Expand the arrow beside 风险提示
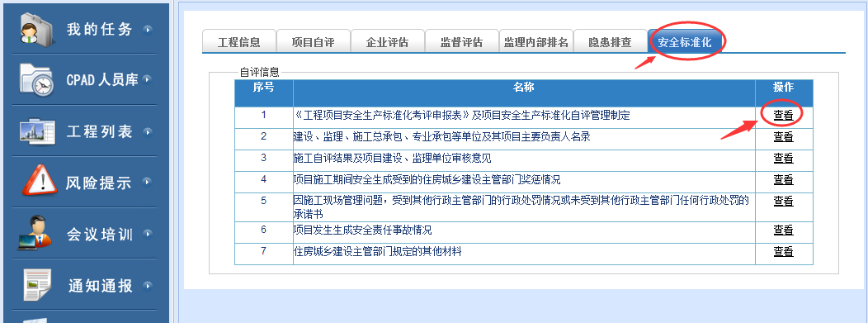Viewport: 868px width, 323px height. pos(147,182)
